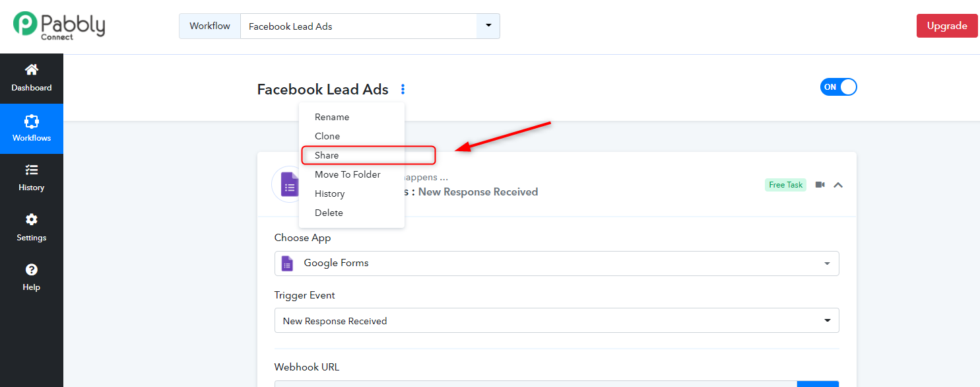Viewport: 980px width, 387px height.
Task: Open Help in the sidebar
Action: tap(32, 277)
